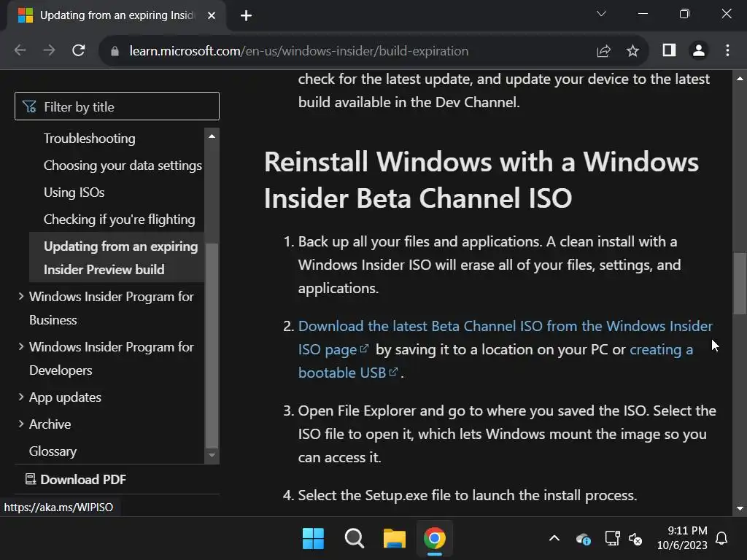Open the tab search dropdown
747x560 pixels.
tap(601, 14)
